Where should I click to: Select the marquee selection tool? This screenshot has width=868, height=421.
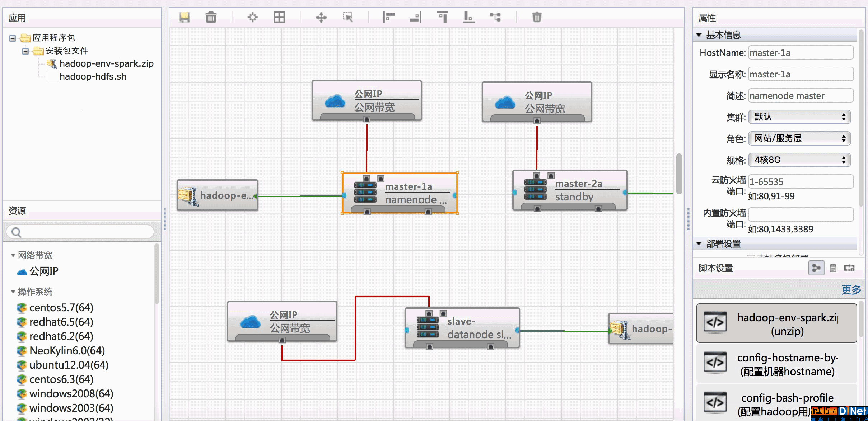click(x=347, y=17)
